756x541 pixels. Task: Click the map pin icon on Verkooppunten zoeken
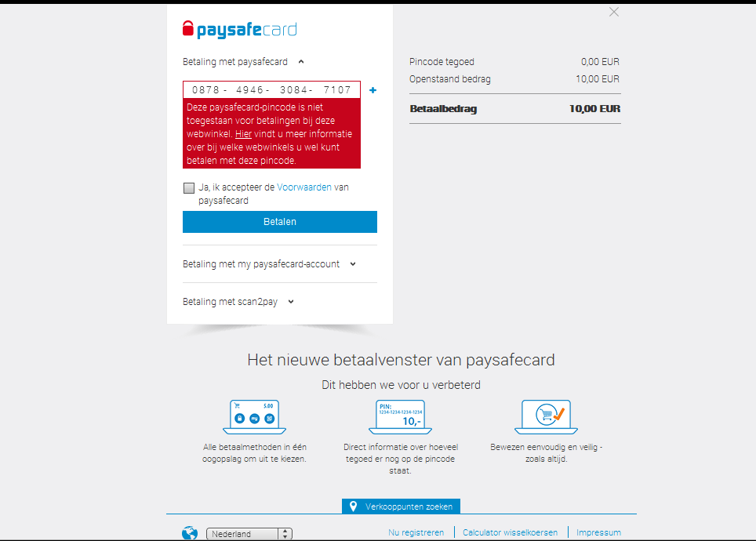coord(353,507)
